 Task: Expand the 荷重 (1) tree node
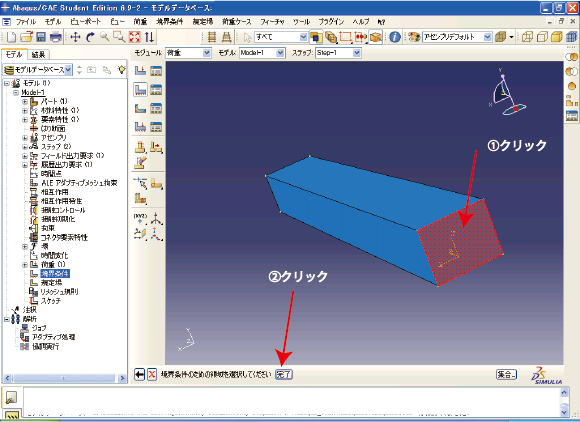click(x=25, y=264)
